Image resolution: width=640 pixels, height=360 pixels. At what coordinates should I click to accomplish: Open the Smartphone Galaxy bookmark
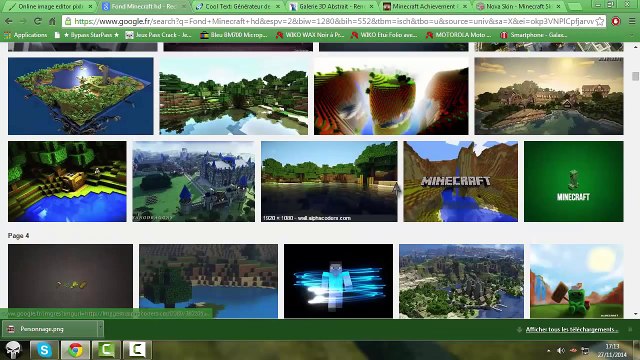click(x=534, y=35)
